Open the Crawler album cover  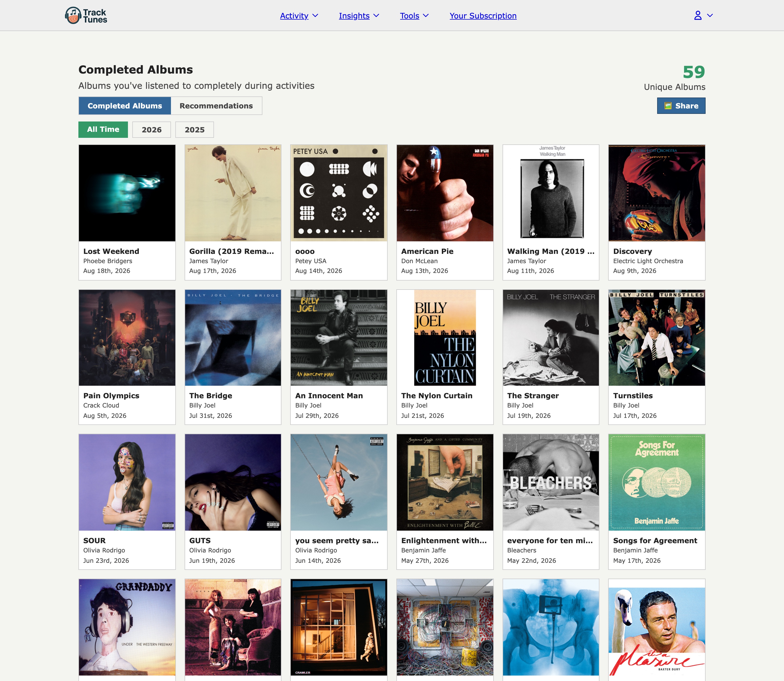339,627
